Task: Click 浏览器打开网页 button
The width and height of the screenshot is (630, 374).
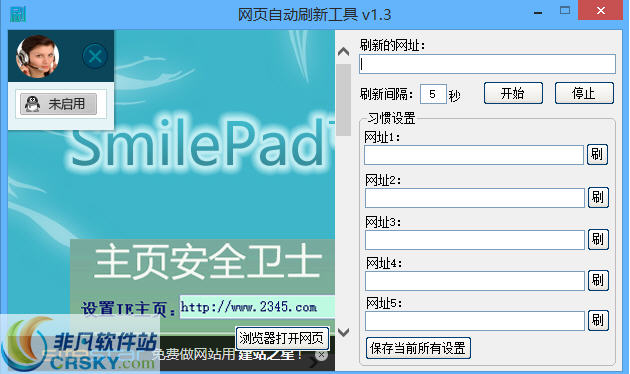Action: [x=282, y=338]
